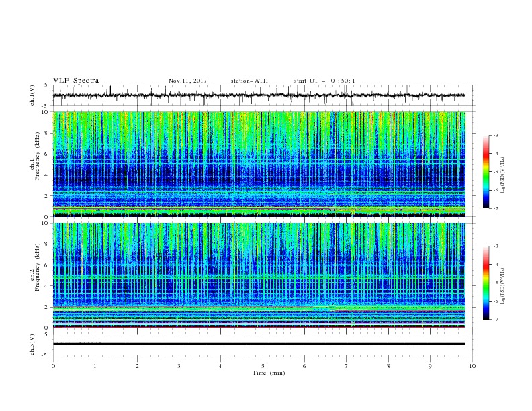Click time axis tick label "5"
This screenshot has width=532, height=411.
pyautogui.click(x=263, y=366)
